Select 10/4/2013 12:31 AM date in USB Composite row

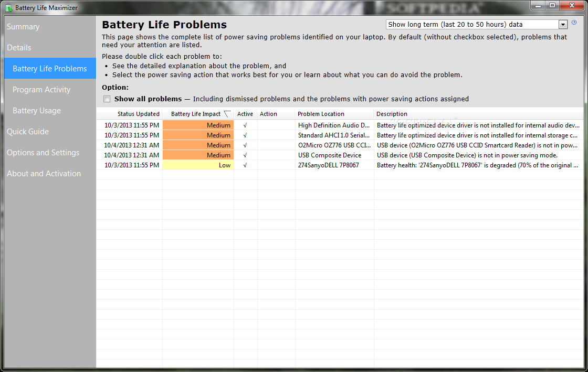tap(132, 155)
